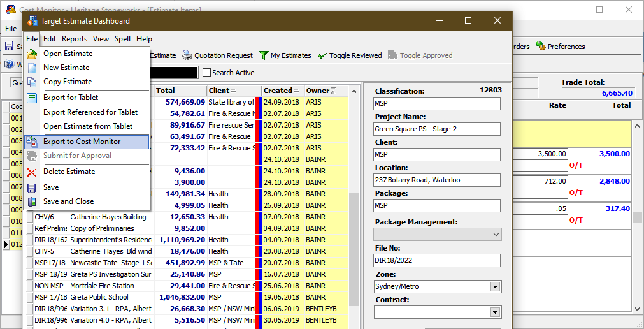Viewport: 644px width, 329px height.
Task: Open the Reports menu
Action: pyautogui.click(x=75, y=39)
